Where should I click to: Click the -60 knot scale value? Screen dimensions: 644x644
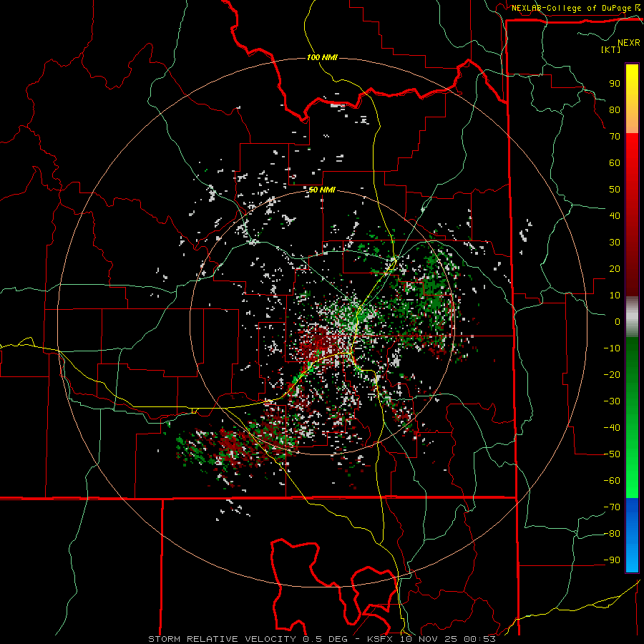coord(612,481)
